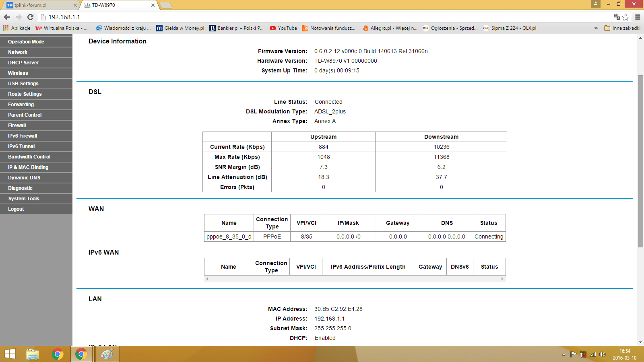
Task: Open the Wireless menu item
Action: pos(18,73)
